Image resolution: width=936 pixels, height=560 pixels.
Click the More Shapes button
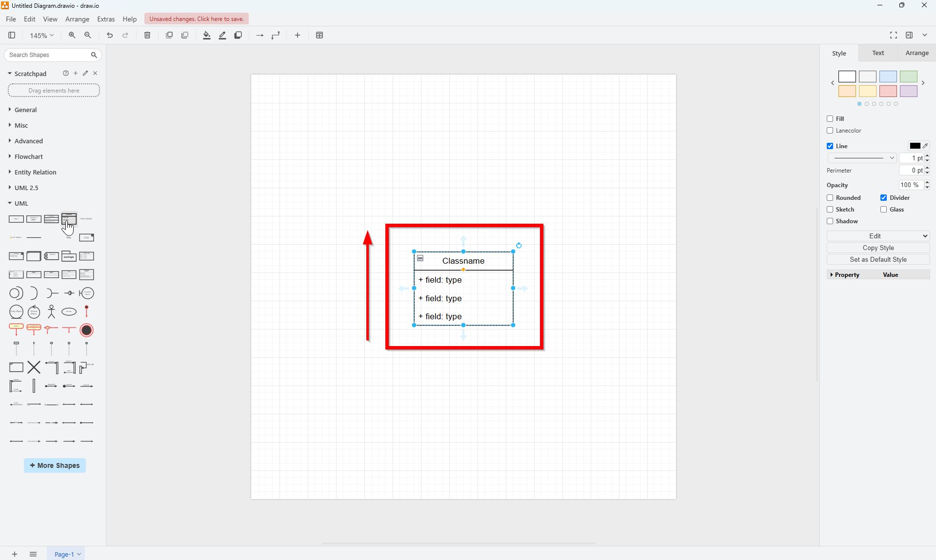[54, 465]
